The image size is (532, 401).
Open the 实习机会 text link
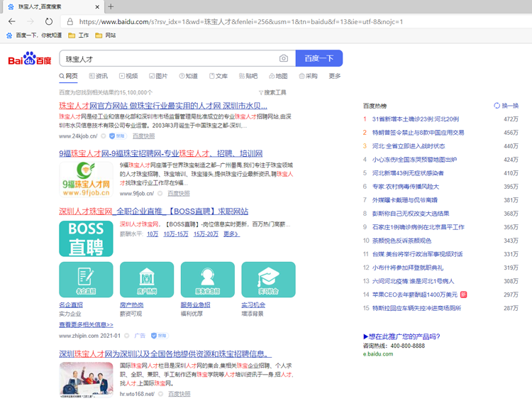[253, 305]
